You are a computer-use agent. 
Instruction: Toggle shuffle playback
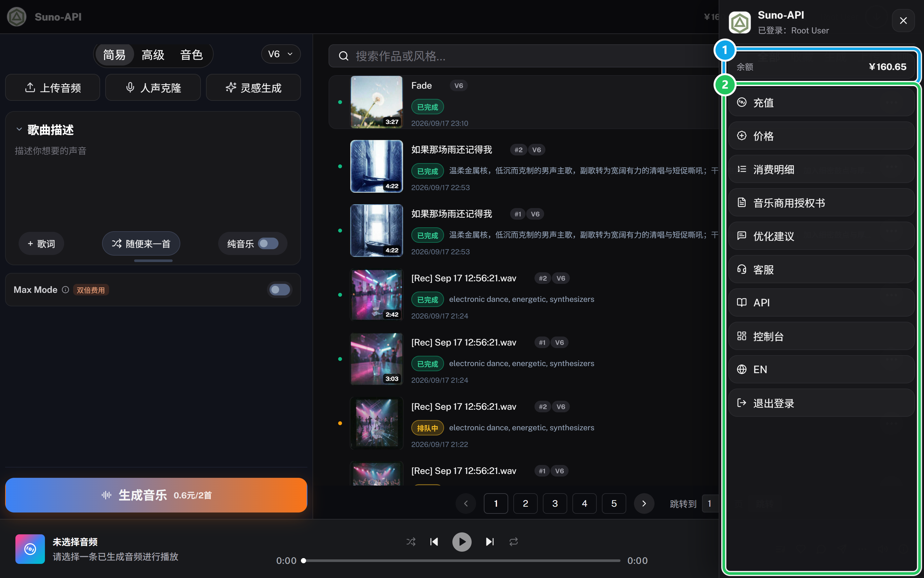pos(411,542)
